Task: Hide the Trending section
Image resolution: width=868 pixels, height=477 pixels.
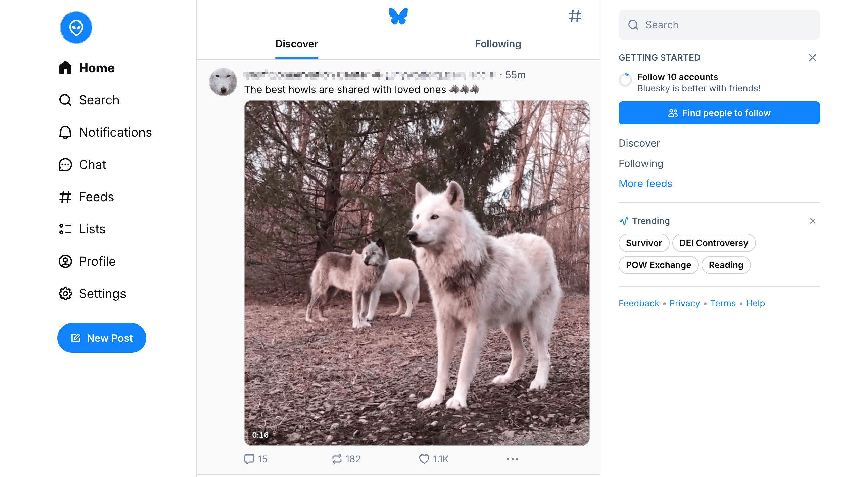Action: click(812, 221)
